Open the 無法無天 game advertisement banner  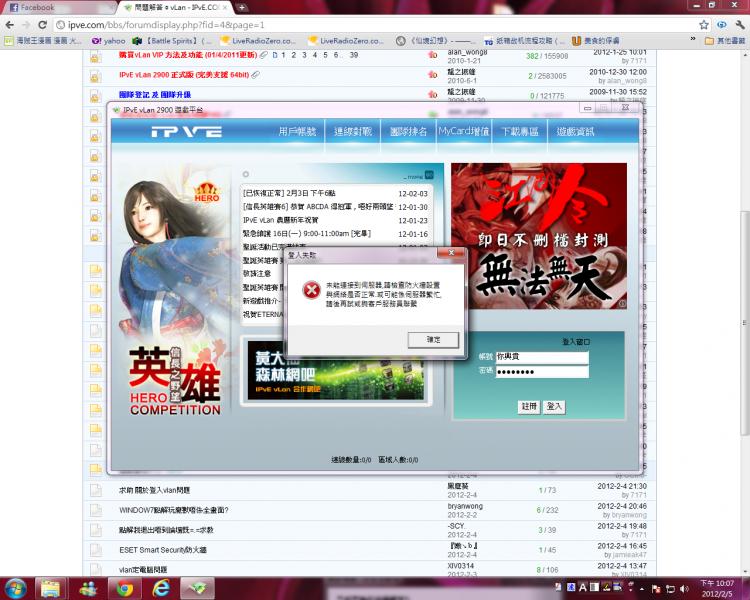[x=539, y=236]
